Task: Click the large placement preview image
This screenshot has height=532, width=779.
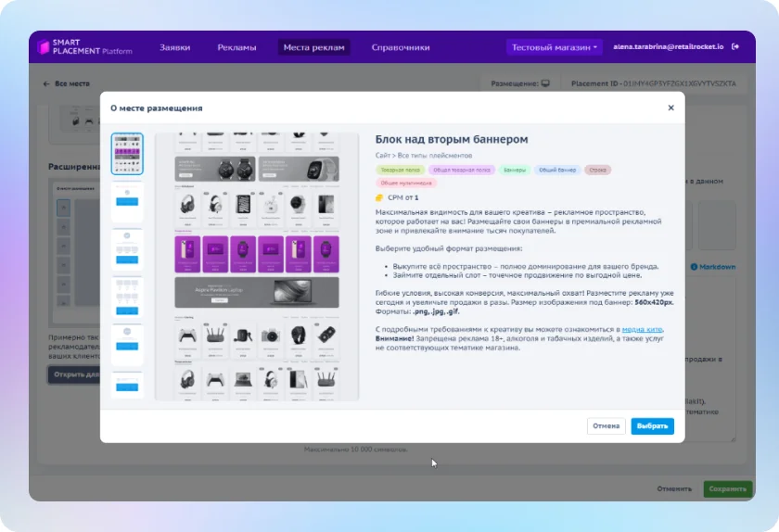Action: click(257, 266)
